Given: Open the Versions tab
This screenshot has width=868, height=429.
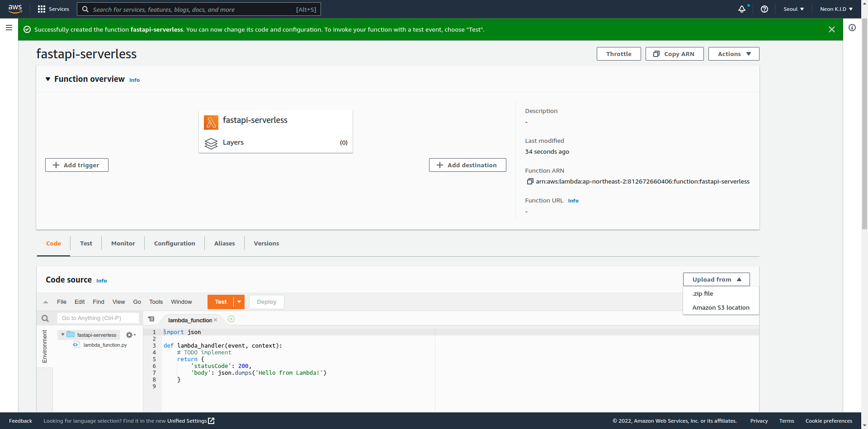Looking at the screenshot, I should (x=266, y=243).
